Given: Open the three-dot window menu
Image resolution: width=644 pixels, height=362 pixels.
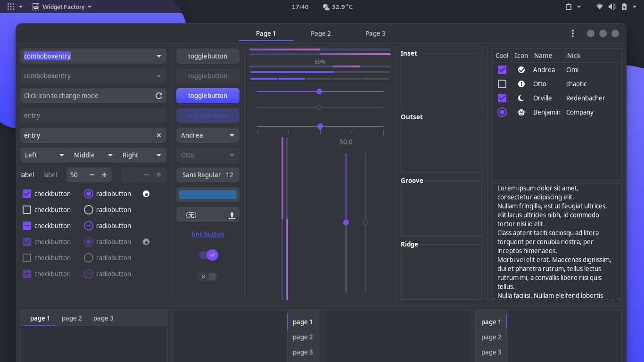Looking at the screenshot, I should [573, 33].
